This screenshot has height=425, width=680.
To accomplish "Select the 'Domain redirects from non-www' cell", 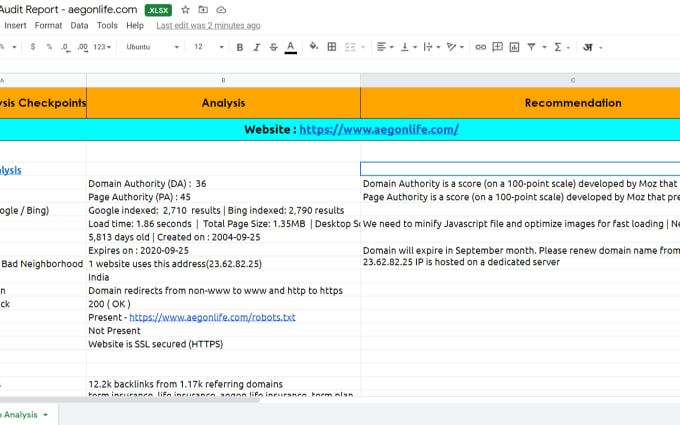I will tap(223, 291).
